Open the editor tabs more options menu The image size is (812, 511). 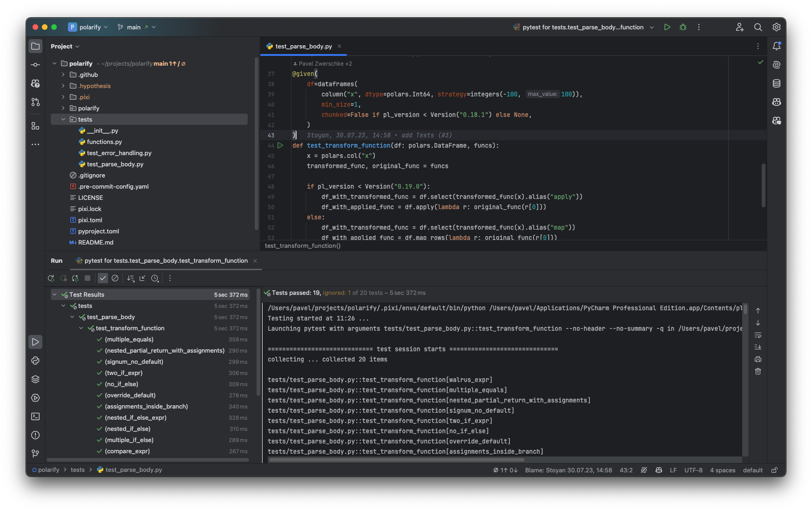758,46
